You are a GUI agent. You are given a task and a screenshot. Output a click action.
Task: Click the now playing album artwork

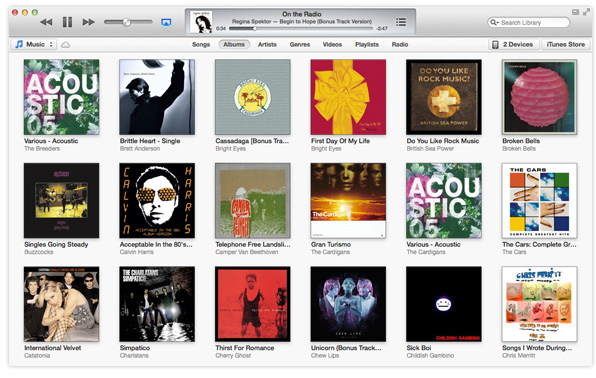pyautogui.click(x=201, y=22)
